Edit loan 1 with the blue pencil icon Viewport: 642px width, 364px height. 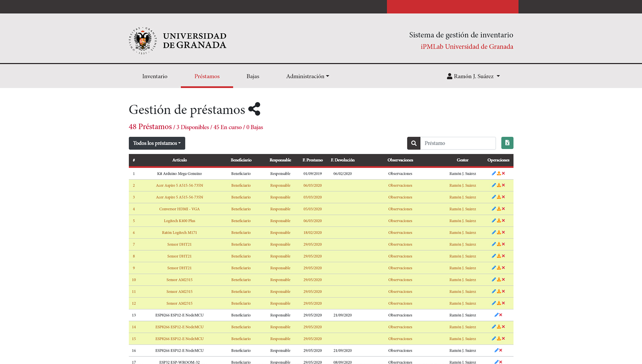494,173
